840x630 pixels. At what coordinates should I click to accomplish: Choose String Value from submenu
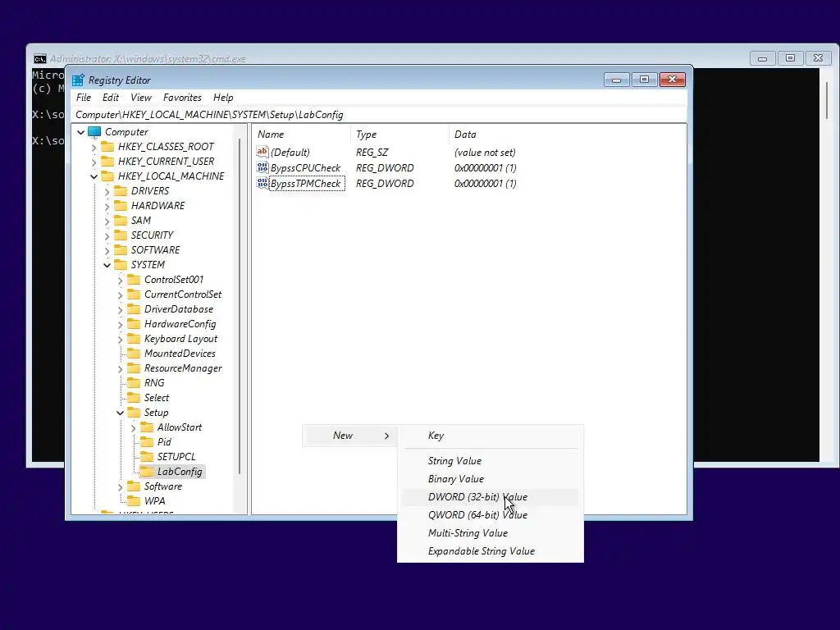(491, 461)
